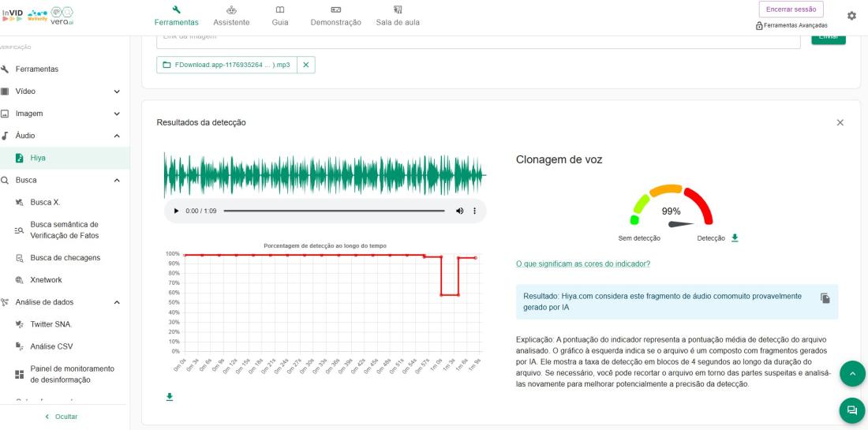Go to the Sala de aula tab
This screenshot has height=430, width=868.
coord(398,16)
